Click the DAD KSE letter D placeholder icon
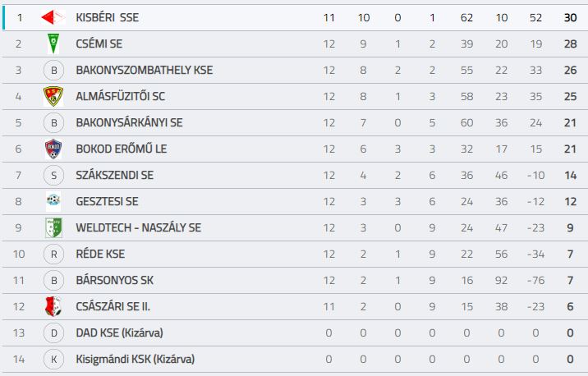This screenshot has height=376, width=588. pos(53,332)
